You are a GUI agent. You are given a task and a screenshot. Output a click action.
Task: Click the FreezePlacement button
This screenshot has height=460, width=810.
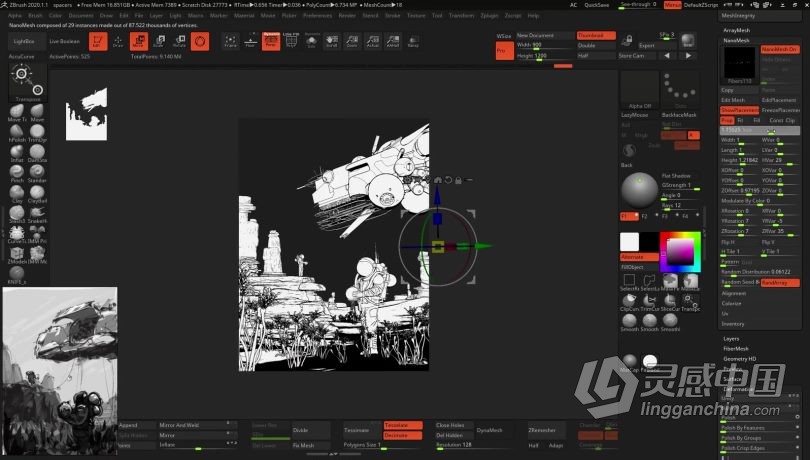click(780, 110)
